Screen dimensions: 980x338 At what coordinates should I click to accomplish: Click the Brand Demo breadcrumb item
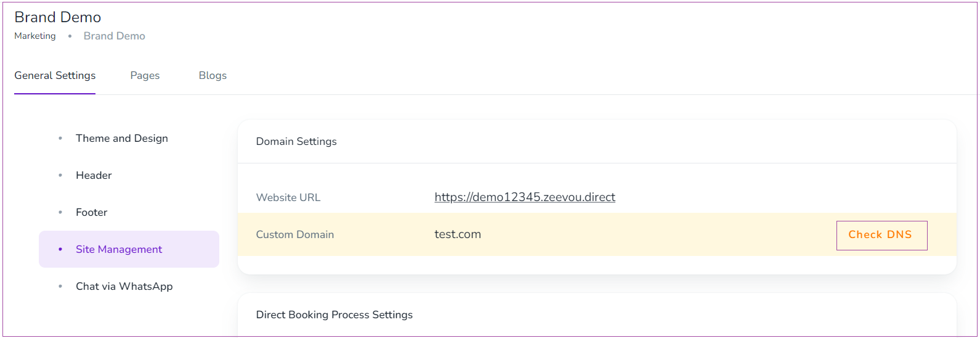[115, 36]
